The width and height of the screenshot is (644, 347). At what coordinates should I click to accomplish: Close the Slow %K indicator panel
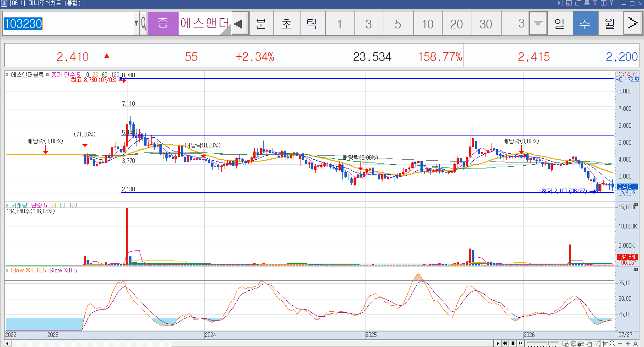pyautogui.click(x=636, y=270)
